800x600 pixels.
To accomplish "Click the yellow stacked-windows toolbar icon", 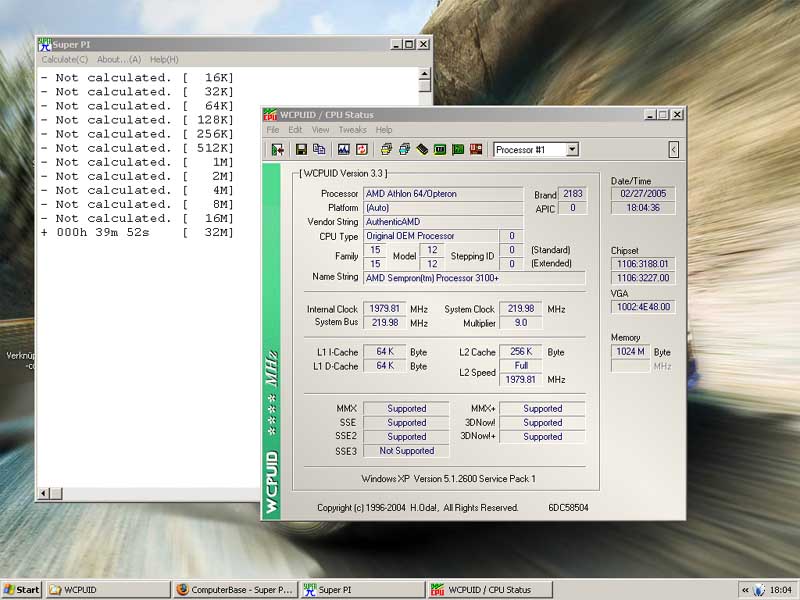I will point(386,149).
